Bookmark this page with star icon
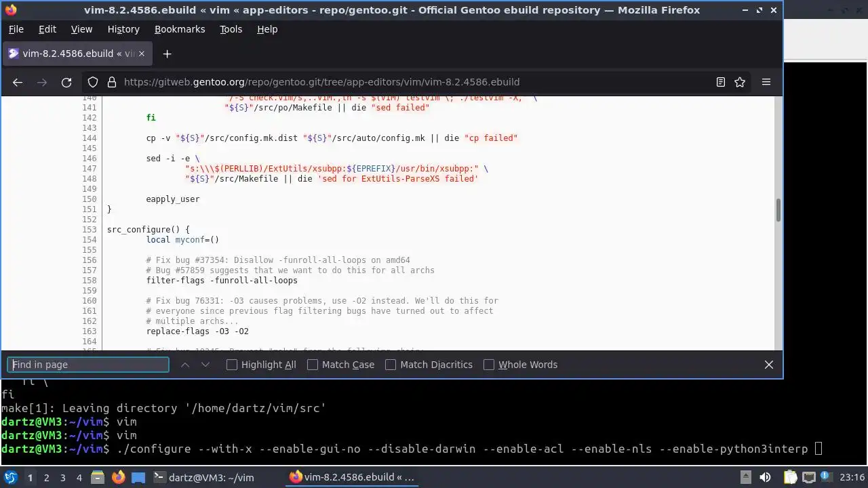Viewport: 868px width, 488px height. [x=740, y=82]
